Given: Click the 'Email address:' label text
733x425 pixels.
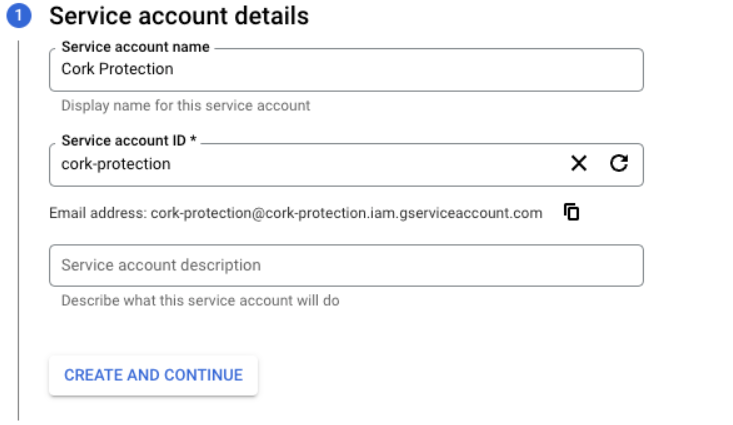Looking at the screenshot, I should point(97,213).
